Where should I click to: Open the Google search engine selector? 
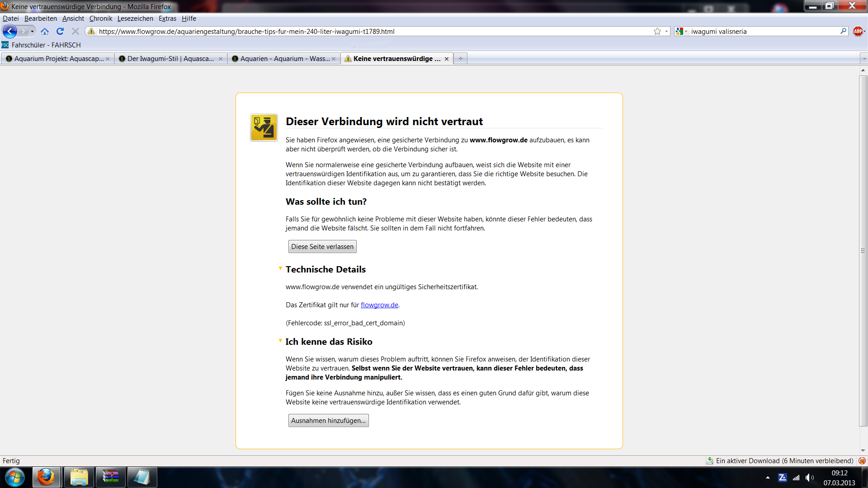[681, 31]
